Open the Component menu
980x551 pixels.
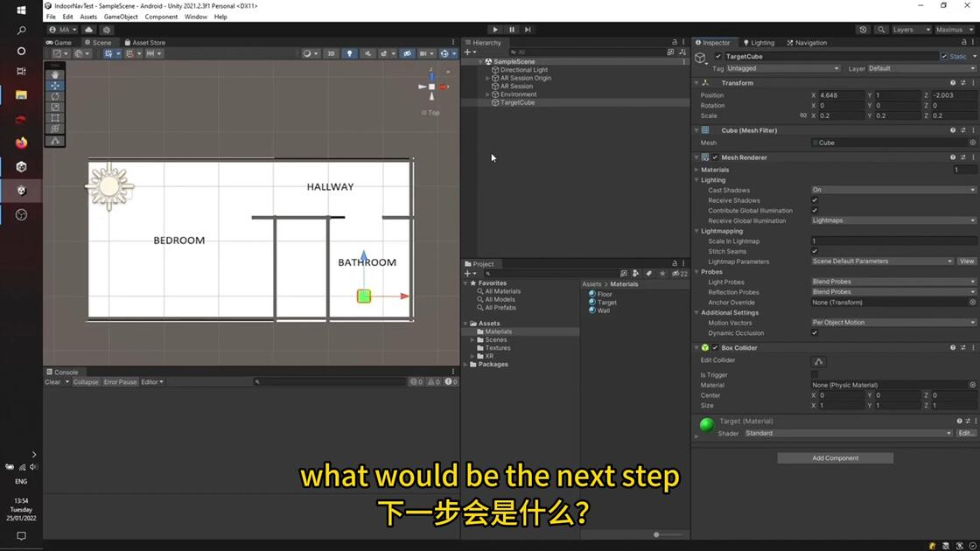pyautogui.click(x=161, y=17)
